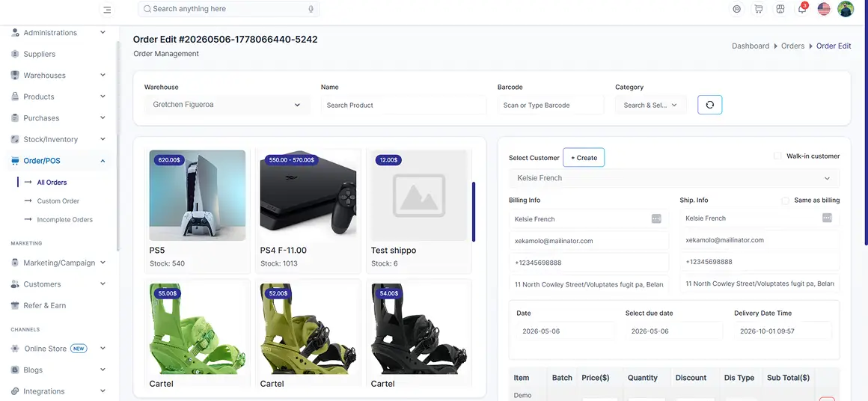Select the Test shippo placeholder thumbnail
This screenshot has width=868, height=401.
[x=418, y=195]
